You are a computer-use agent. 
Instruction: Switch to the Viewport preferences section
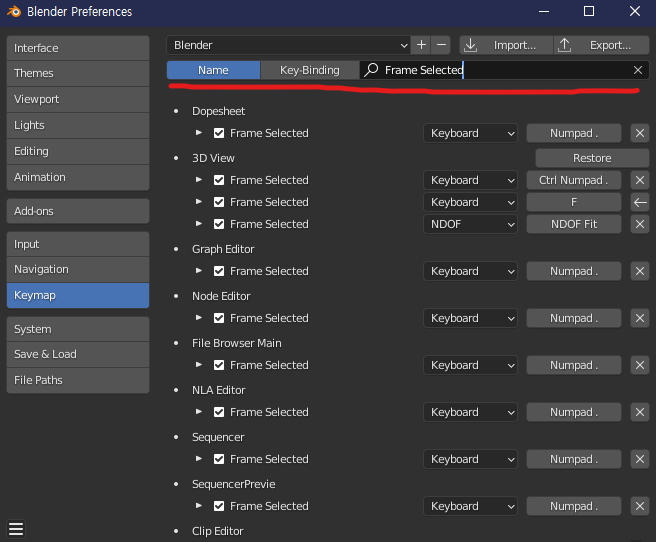(78, 100)
